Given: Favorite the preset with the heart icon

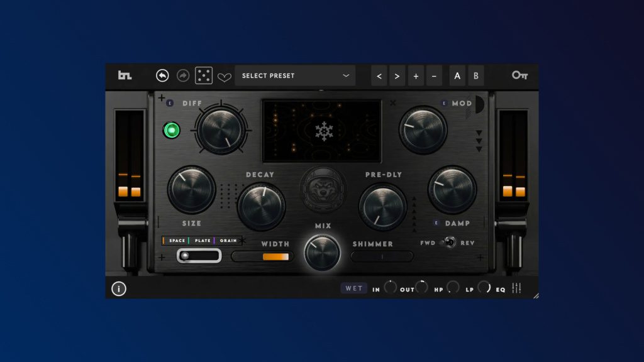Looking at the screenshot, I should pos(225,77).
